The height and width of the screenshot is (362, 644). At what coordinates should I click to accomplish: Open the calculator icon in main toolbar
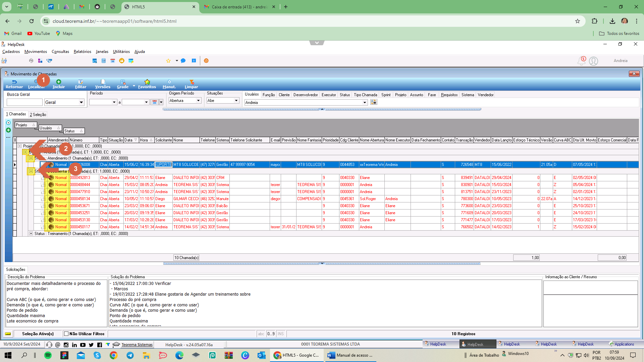[x=104, y=61]
